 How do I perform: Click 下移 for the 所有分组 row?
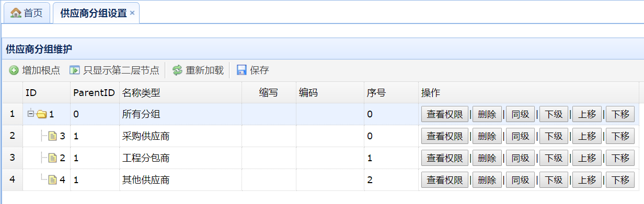point(620,114)
